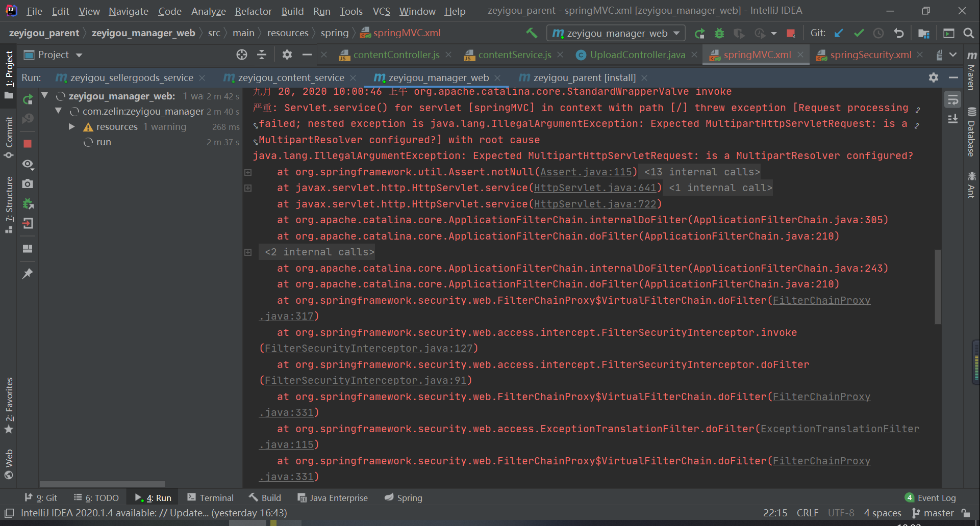Toggle show eye icon in Run sidebar

click(28, 164)
